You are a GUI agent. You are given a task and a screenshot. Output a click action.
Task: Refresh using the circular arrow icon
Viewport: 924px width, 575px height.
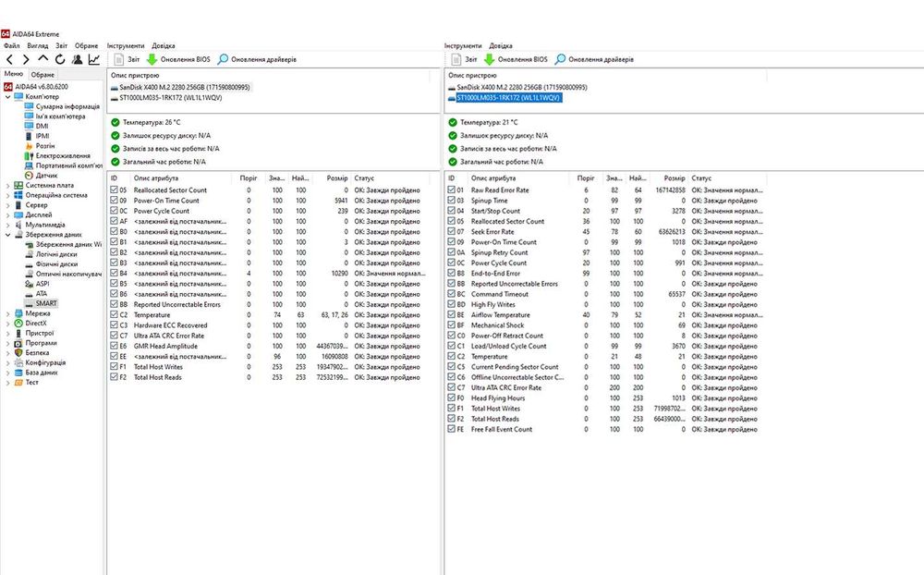[59, 59]
